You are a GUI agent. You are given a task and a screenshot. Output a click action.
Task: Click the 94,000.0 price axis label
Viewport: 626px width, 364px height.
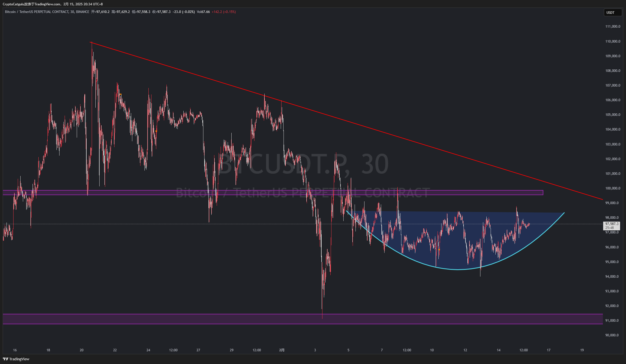click(x=612, y=276)
